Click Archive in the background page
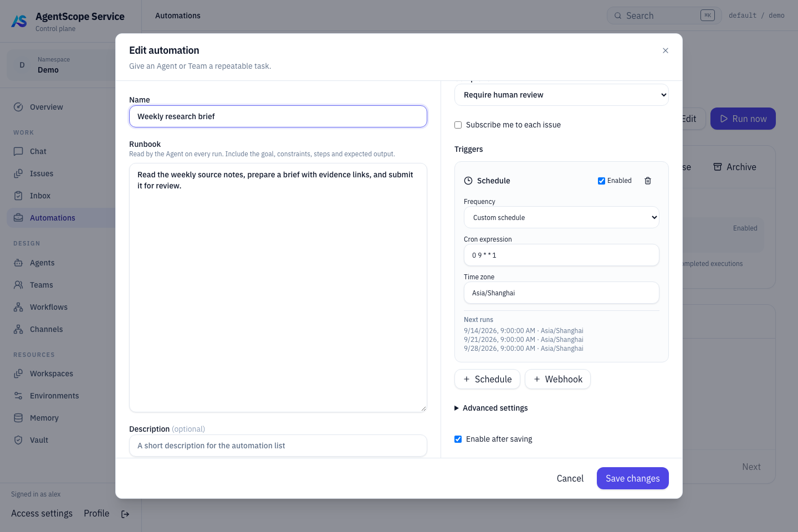798x532 pixels. click(x=735, y=167)
